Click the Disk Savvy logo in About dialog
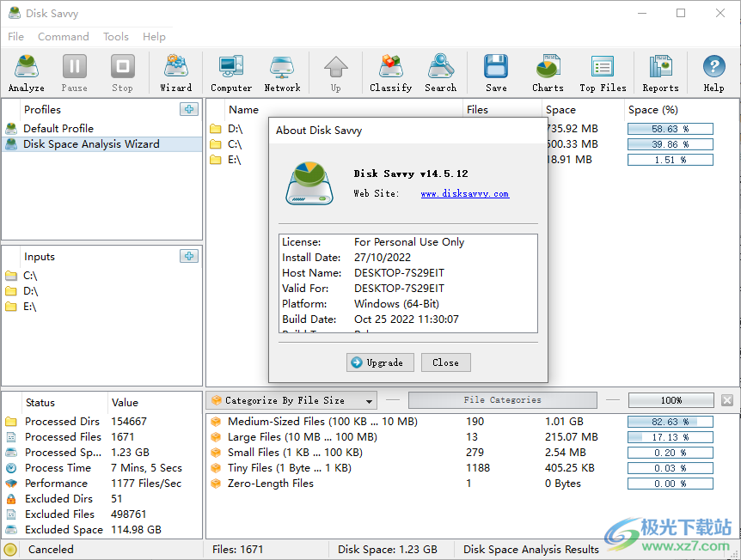Image resolution: width=741 pixels, height=560 pixels. pos(309,183)
